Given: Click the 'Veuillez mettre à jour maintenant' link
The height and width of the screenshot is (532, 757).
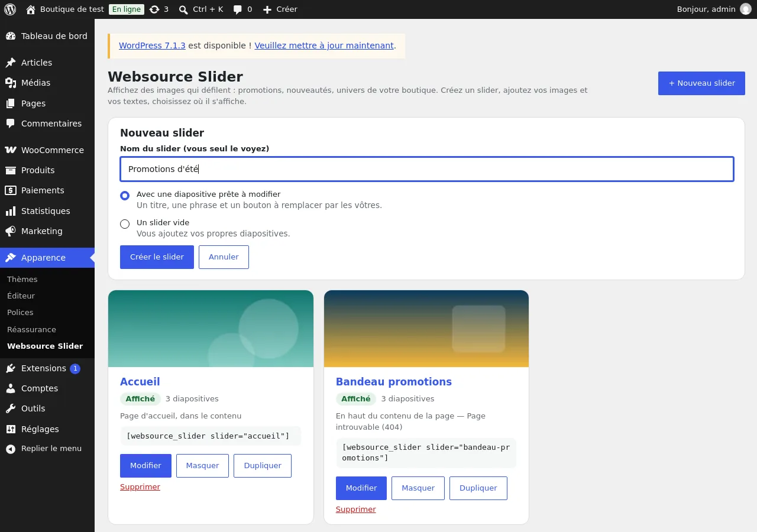Looking at the screenshot, I should point(324,46).
